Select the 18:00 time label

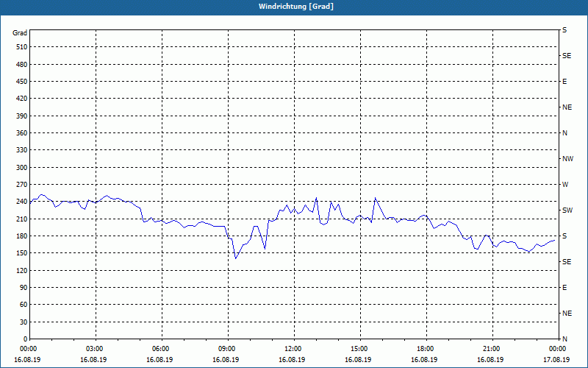(x=426, y=349)
